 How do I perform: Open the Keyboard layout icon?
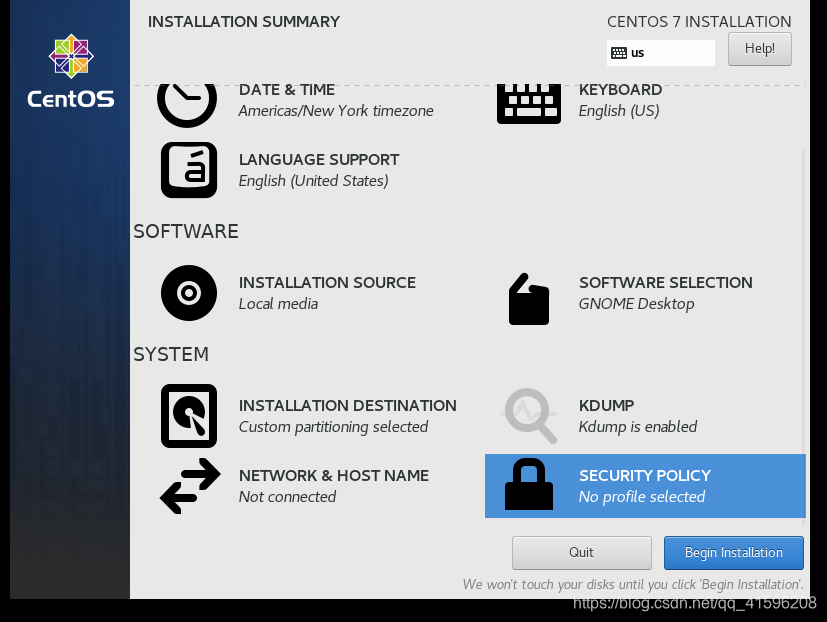coord(528,104)
